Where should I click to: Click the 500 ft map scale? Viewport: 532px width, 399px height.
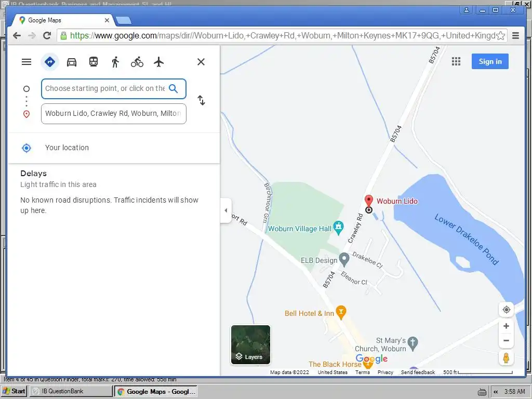coord(478,372)
